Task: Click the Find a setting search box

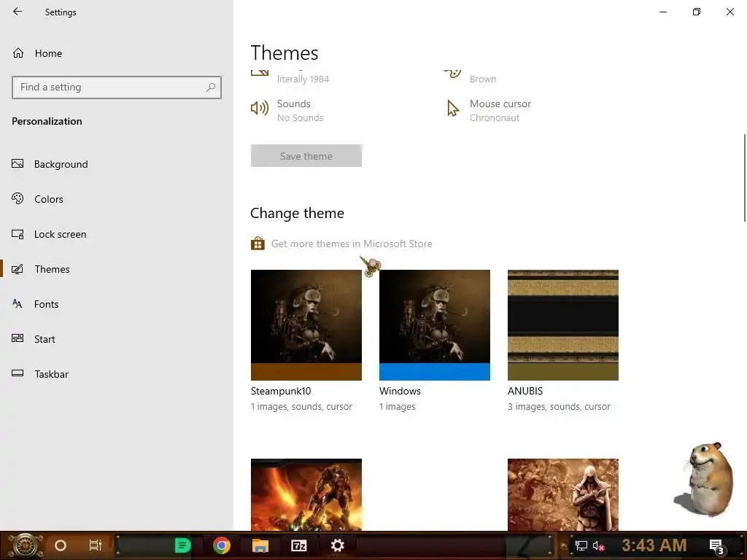Action: [x=117, y=87]
